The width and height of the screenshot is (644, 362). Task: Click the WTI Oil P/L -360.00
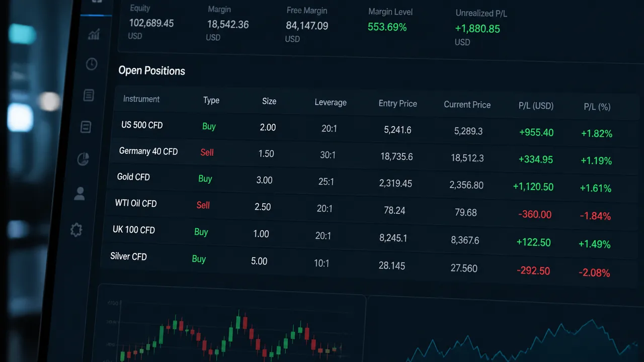click(535, 214)
